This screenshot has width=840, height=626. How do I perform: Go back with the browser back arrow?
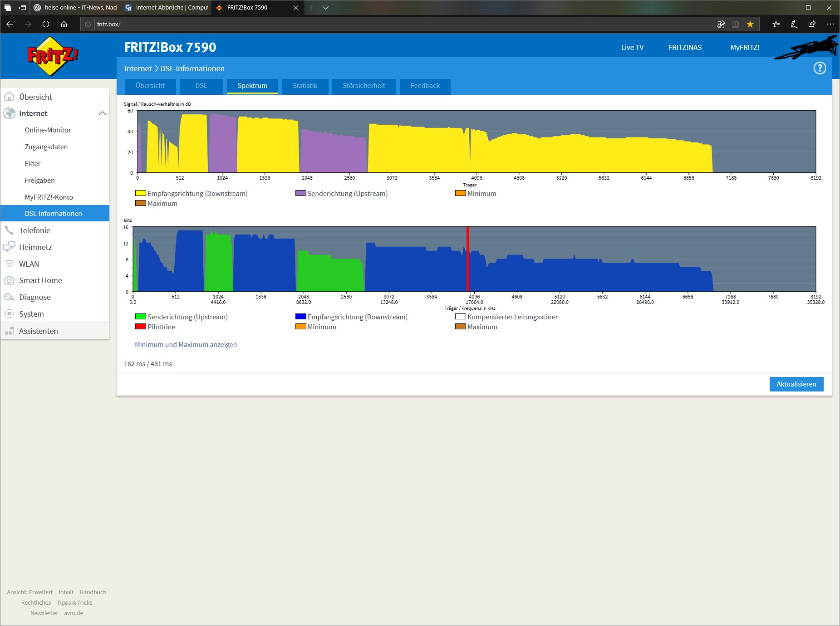[x=10, y=24]
